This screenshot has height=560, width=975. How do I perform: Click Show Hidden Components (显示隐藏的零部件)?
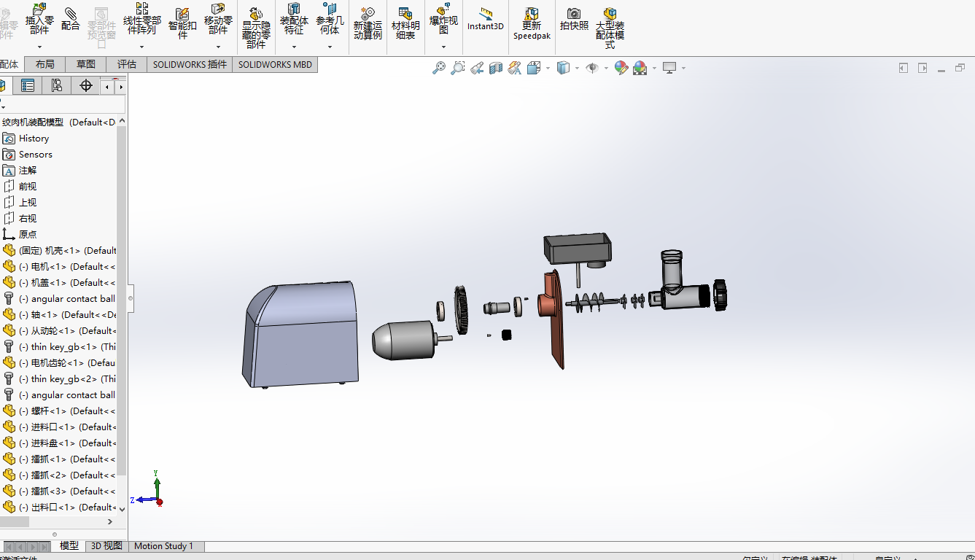point(256,28)
